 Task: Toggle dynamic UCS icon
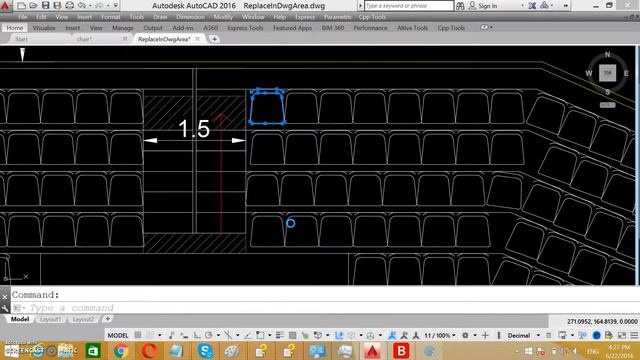tap(339, 336)
